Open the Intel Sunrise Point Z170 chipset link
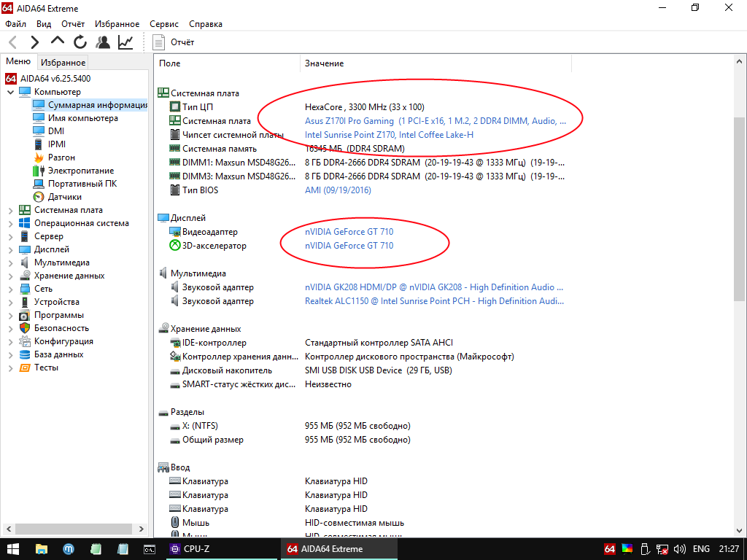Viewport: 747px width, 560px height. pos(390,135)
